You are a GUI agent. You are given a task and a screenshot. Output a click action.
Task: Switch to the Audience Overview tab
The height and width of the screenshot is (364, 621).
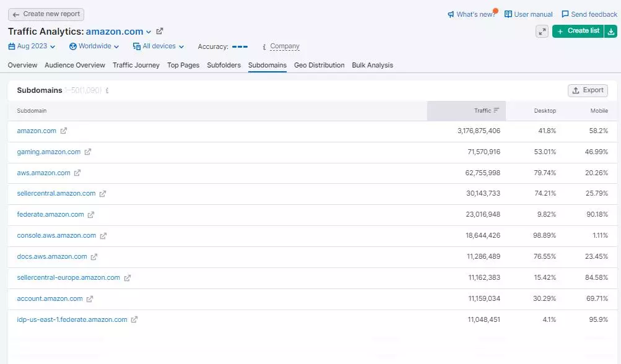click(75, 65)
